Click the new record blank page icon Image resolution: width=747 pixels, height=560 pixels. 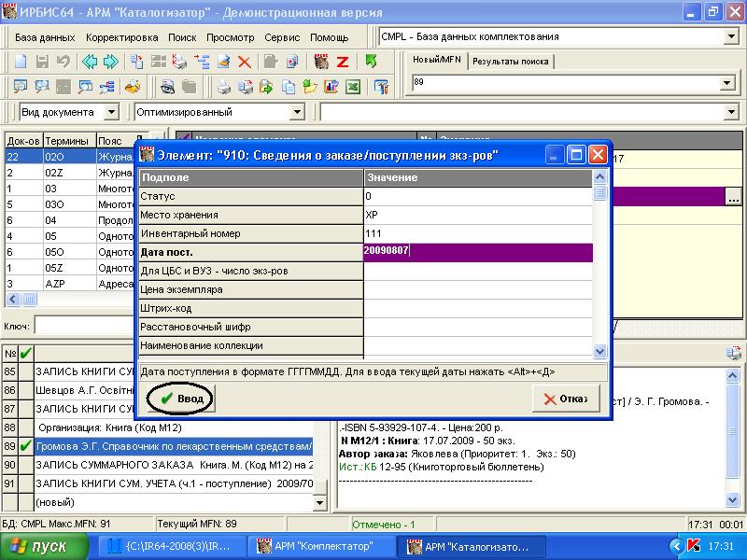(x=21, y=63)
